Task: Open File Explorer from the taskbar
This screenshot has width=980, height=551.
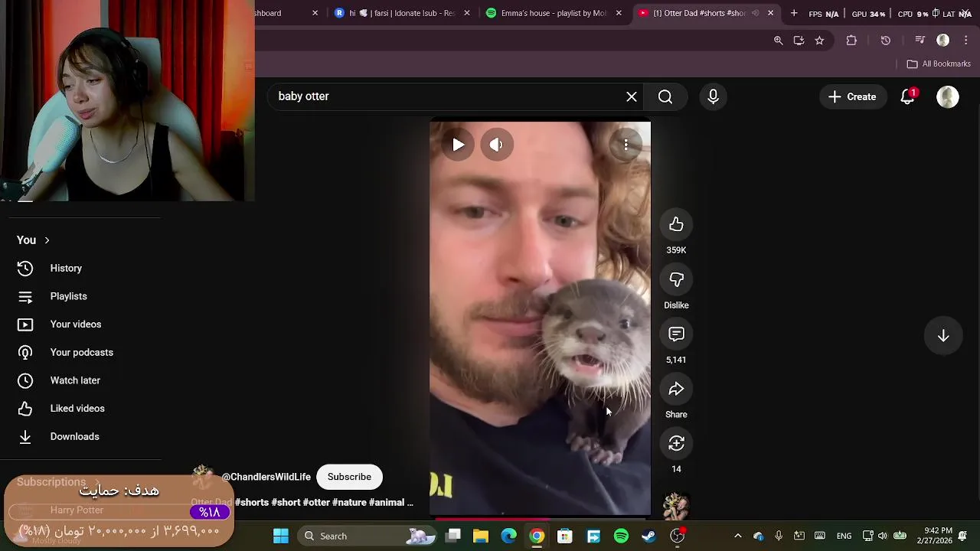Action: 481,536
